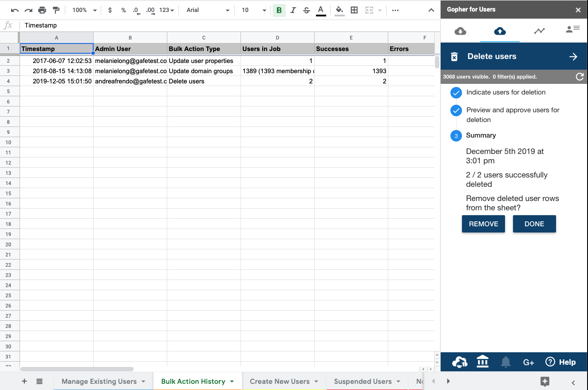
Task: Click the formula bar containing Timestamp
Action: click(222, 25)
